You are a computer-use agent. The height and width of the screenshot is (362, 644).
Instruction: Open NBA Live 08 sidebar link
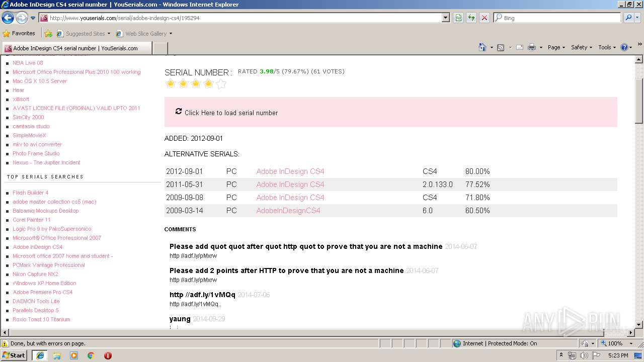tap(28, 63)
